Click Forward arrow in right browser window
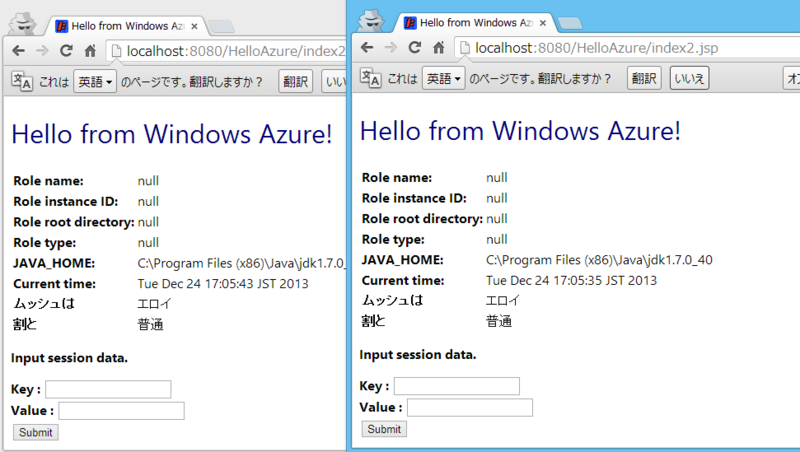 pos(391,47)
